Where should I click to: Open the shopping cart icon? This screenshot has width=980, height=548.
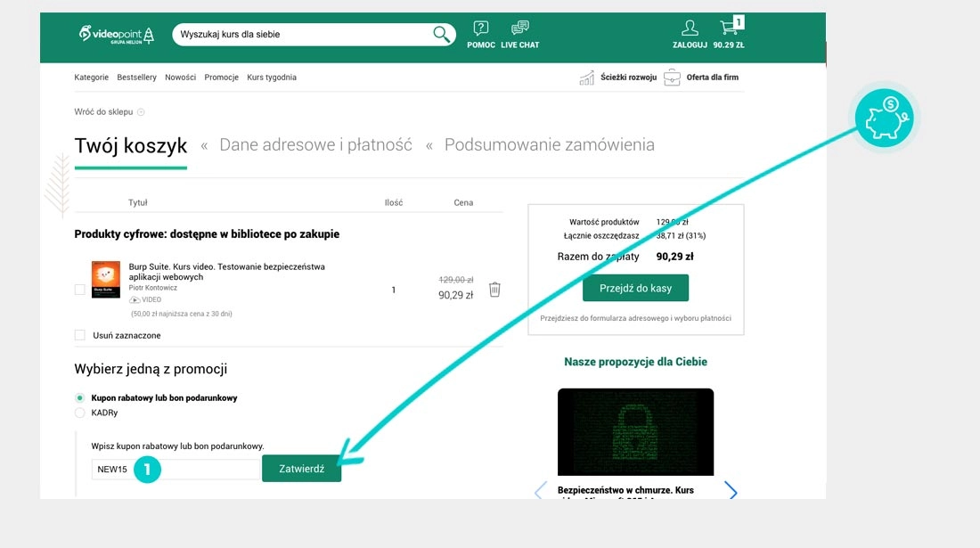(729, 28)
